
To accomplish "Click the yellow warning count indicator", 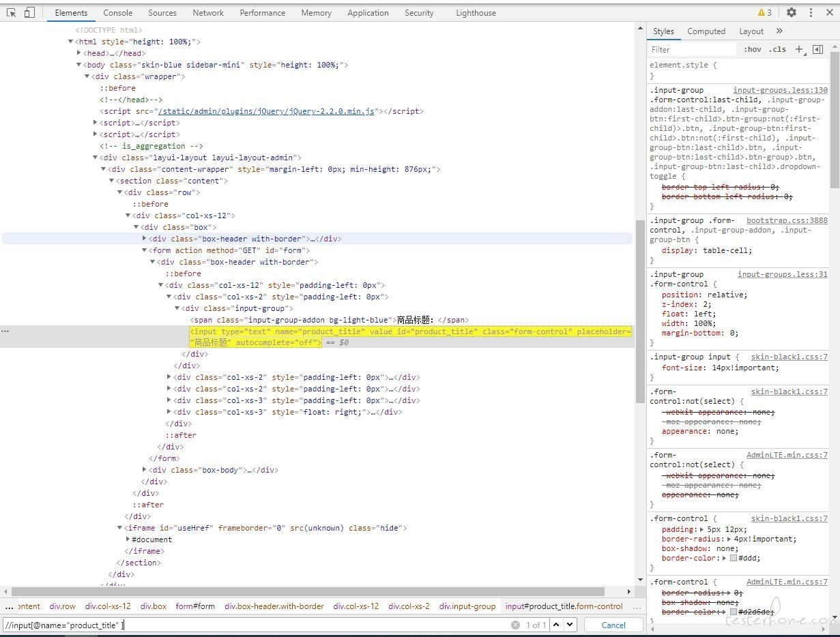I will (765, 12).
